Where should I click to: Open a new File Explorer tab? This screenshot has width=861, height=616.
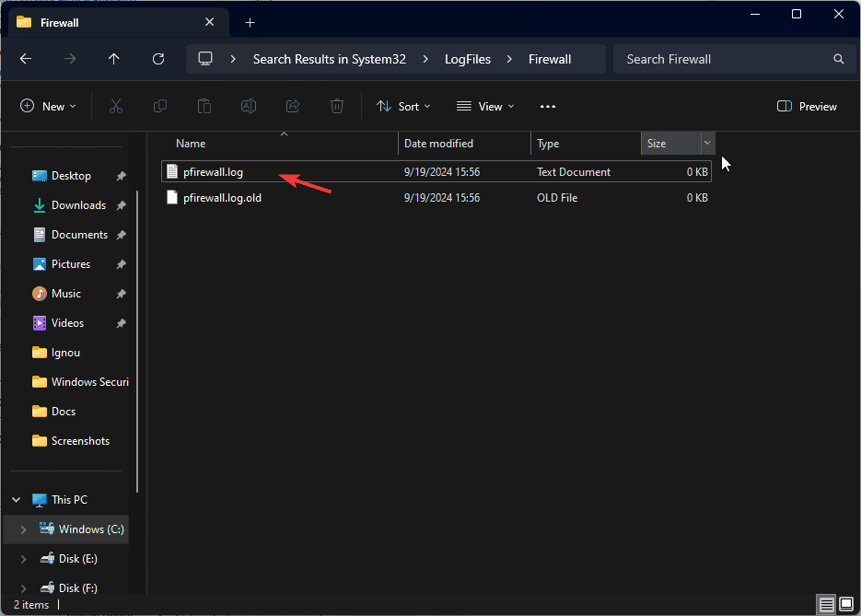click(250, 22)
